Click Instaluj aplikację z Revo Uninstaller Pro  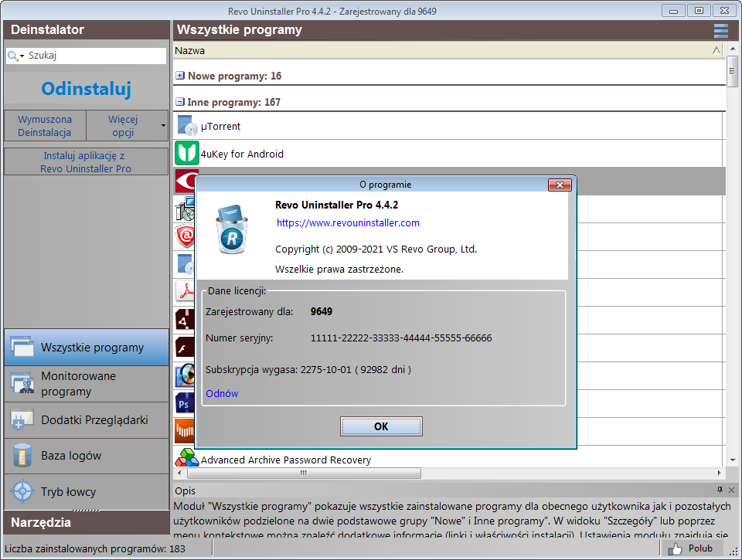[x=86, y=161]
